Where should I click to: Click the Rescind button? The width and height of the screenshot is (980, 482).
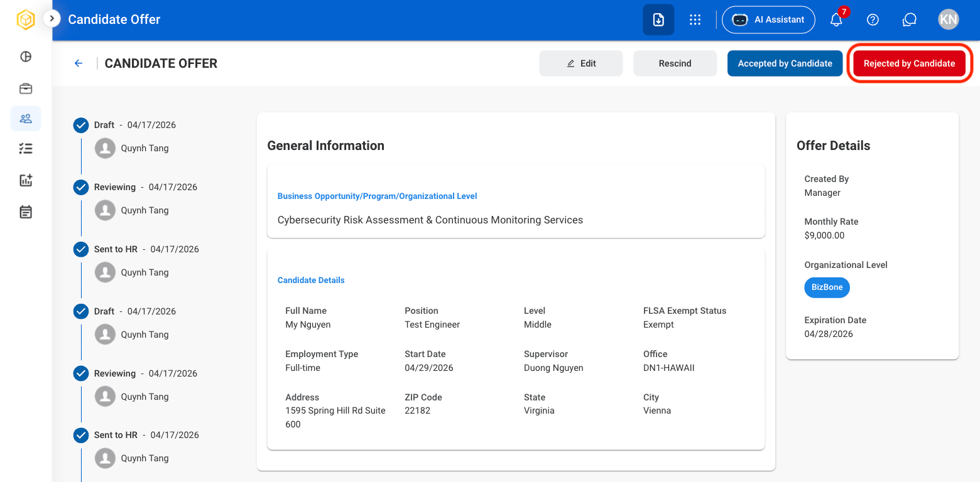(675, 63)
